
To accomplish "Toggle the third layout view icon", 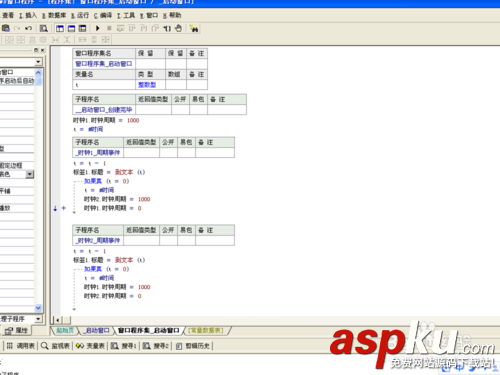I will click(x=83, y=28).
